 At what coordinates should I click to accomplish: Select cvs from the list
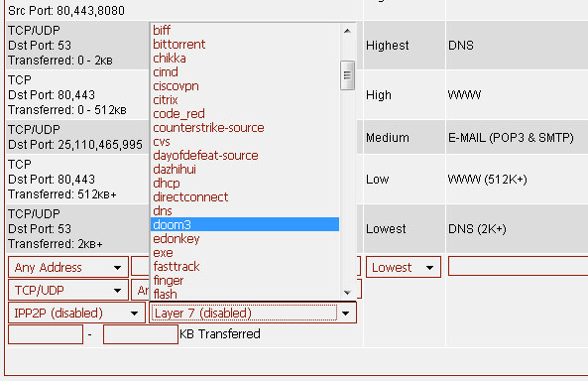tap(245, 142)
